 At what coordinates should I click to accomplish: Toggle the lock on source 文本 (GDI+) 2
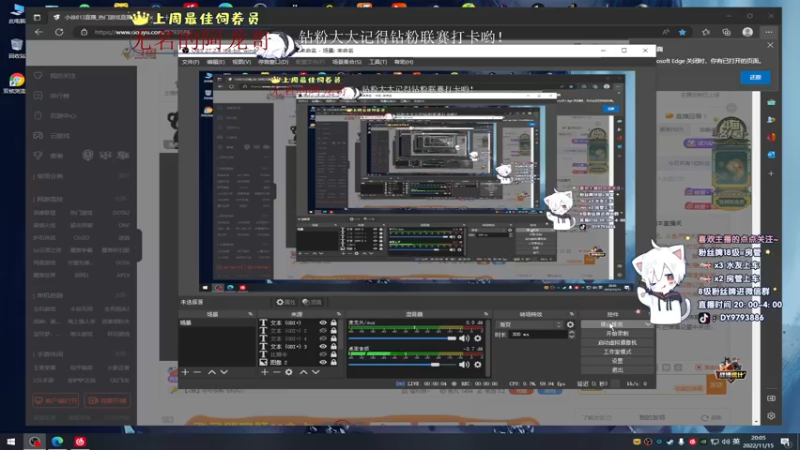pos(334,331)
